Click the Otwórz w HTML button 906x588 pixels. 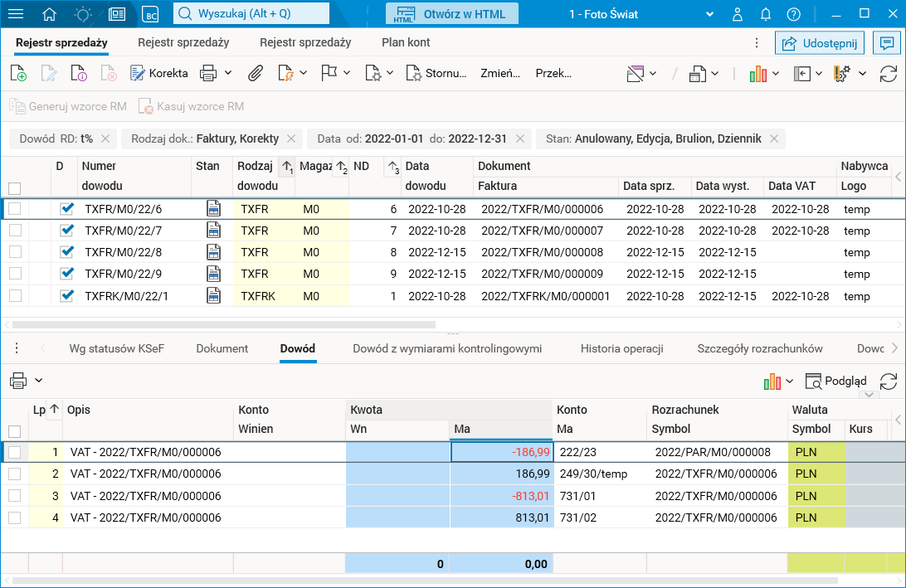pos(451,13)
